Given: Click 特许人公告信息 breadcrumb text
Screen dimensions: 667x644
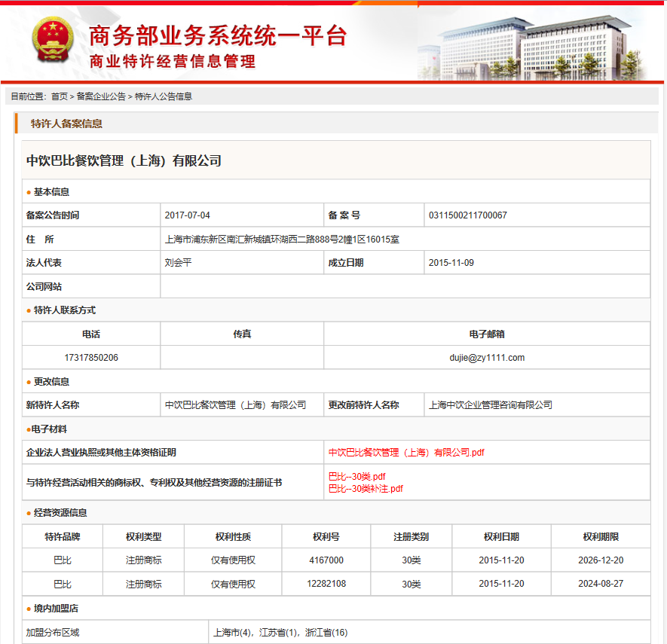Looking at the screenshot, I should tap(164, 96).
